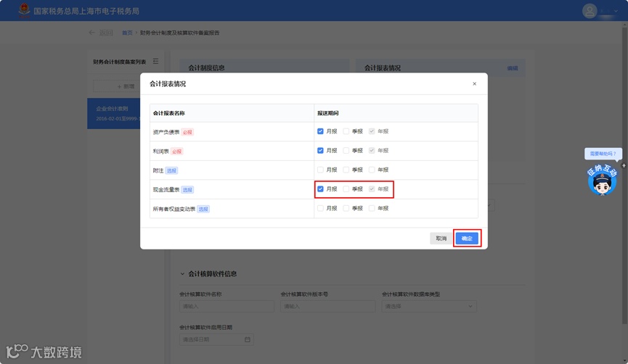Confirm the dialog with the 确定 button
The height and width of the screenshot is (364, 628).
467,239
